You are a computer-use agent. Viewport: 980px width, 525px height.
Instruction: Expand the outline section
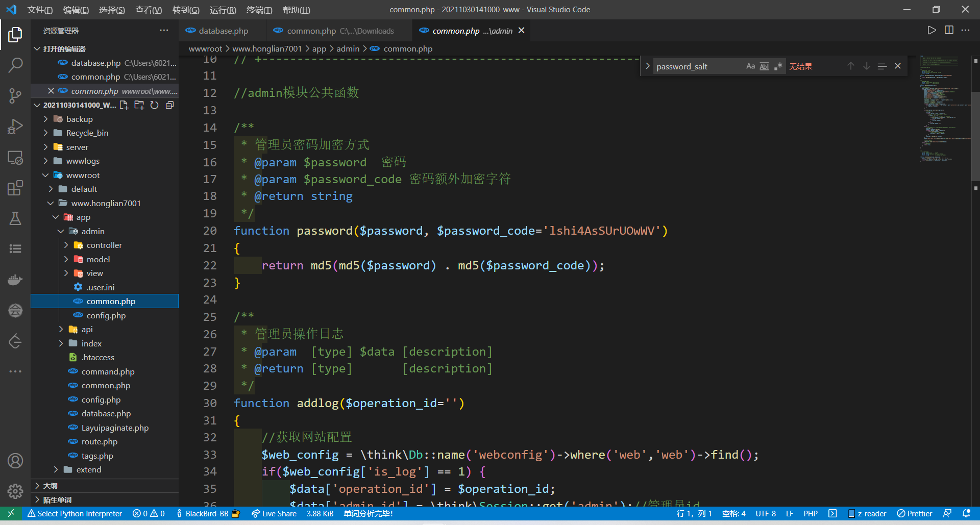coord(105,486)
